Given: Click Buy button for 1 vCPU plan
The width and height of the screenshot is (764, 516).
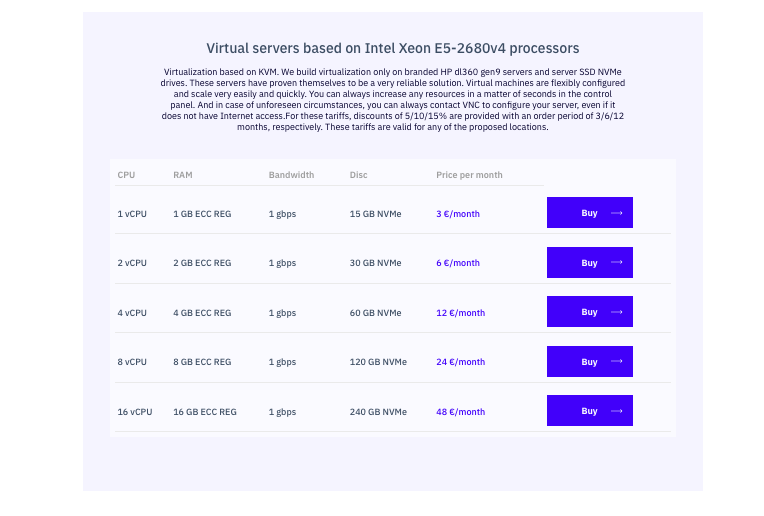Looking at the screenshot, I should tap(589, 213).
